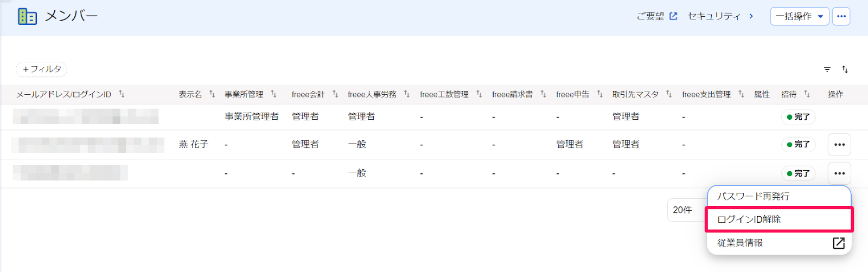Click the filter lines icon above table
Image resolution: width=868 pixels, height=272 pixels.
827,69
